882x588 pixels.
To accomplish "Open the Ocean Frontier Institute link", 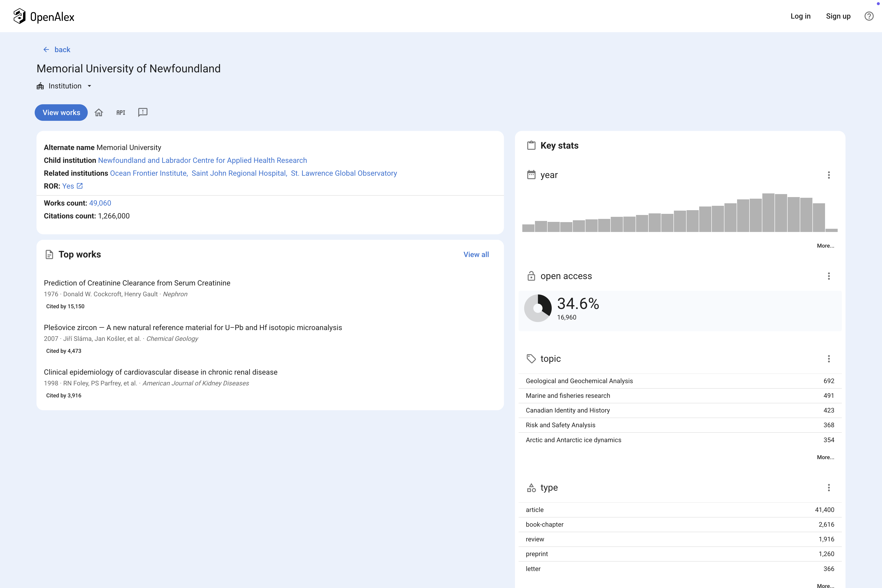I will [149, 173].
